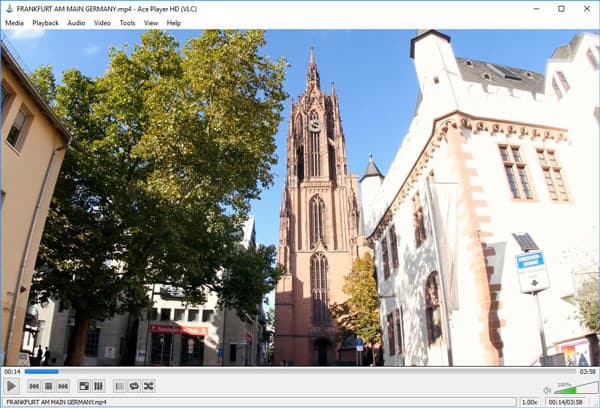The height and width of the screenshot is (408, 600).
Task: Click the seek progress bar
Action: pyautogui.click(x=300, y=371)
